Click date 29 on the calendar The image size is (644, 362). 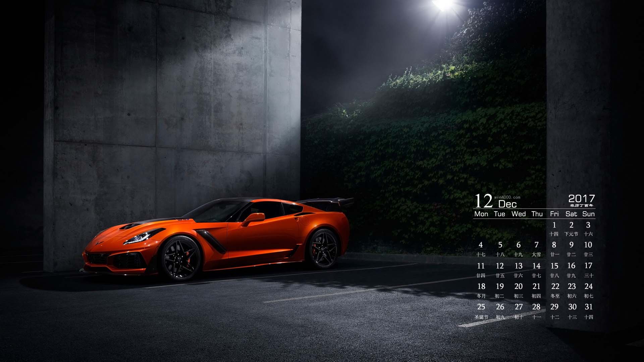click(x=554, y=307)
